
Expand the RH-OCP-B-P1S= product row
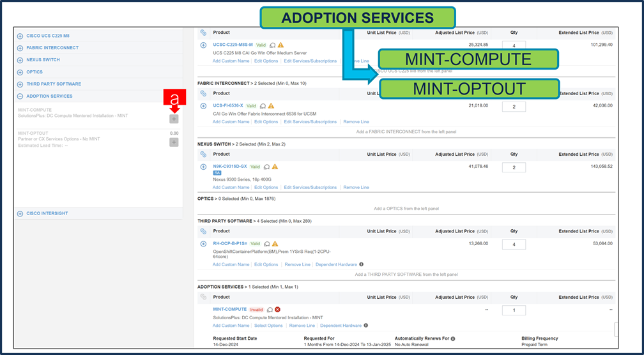click(x=203, y=244)
